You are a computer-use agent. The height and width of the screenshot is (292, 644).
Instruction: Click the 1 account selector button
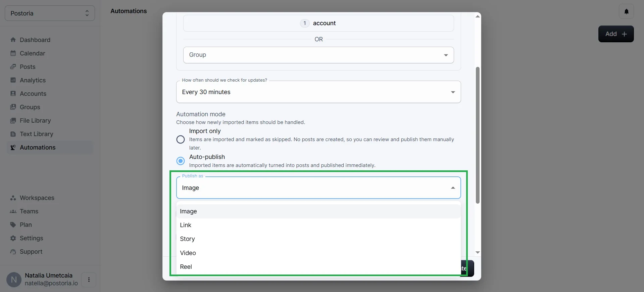[x=318, y=23]
